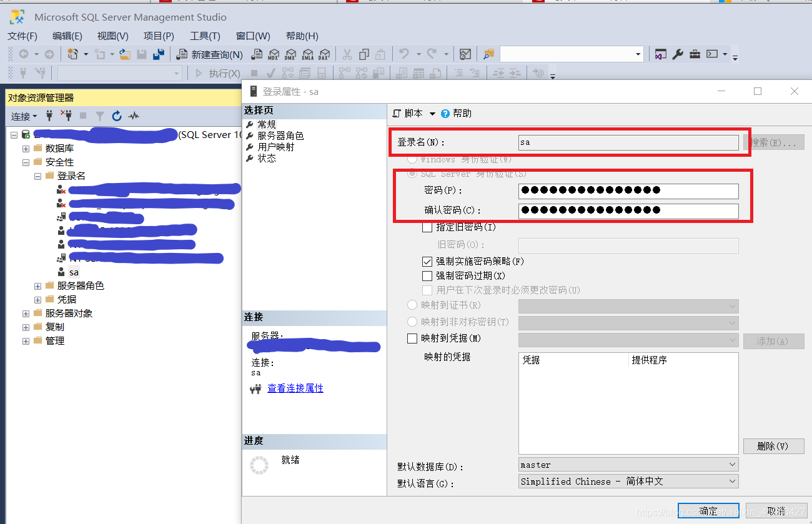This screenshot has height=524, width=812.
Task: Uncheck 强制实施密码策略 checkbox
Action: click(x=427, y=262)
